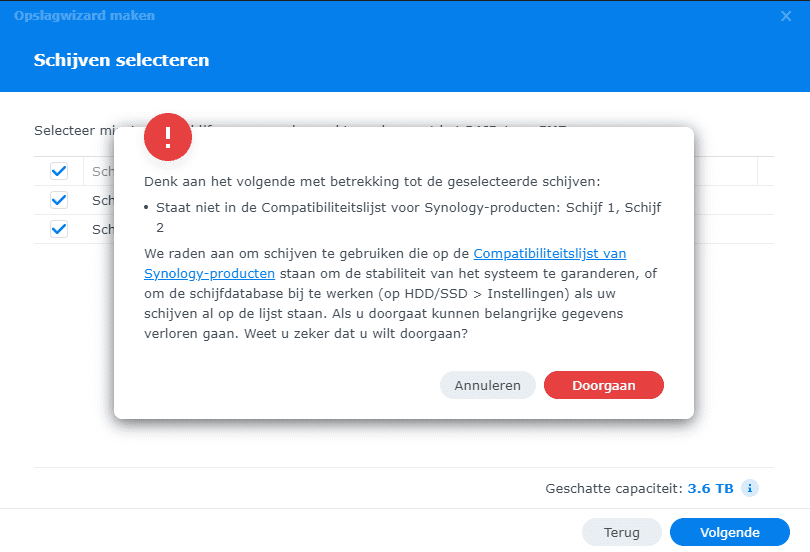Image resolution: width=810 pixels, height=552 pixels.
Task: Click the info icon beside estimated capacity
Action: click(x=750, y=488)
